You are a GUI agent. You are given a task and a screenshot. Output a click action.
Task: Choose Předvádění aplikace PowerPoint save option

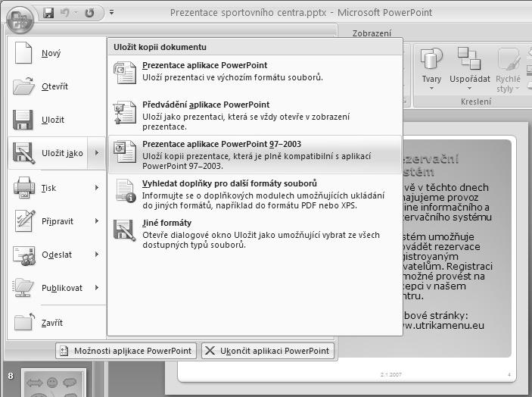(x=255, y=115)
